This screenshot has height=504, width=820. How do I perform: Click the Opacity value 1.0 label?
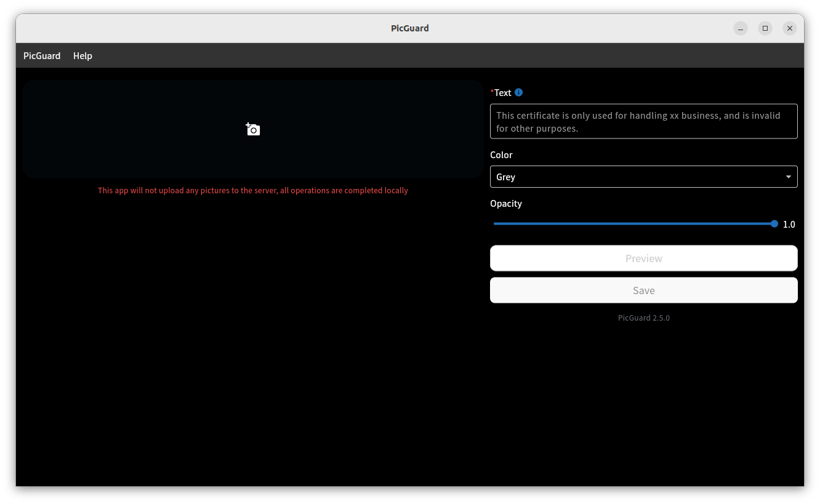(x=789, y=225)
